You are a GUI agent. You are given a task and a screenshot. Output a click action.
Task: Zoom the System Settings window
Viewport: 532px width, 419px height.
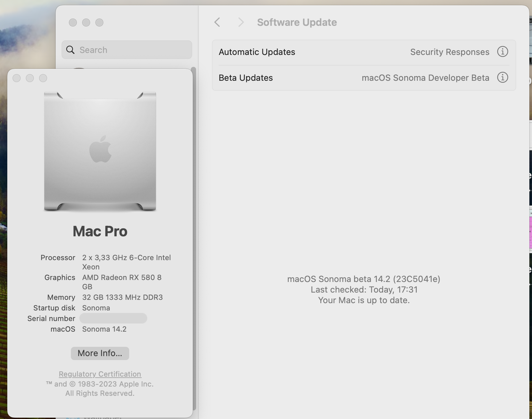[99, 23]
